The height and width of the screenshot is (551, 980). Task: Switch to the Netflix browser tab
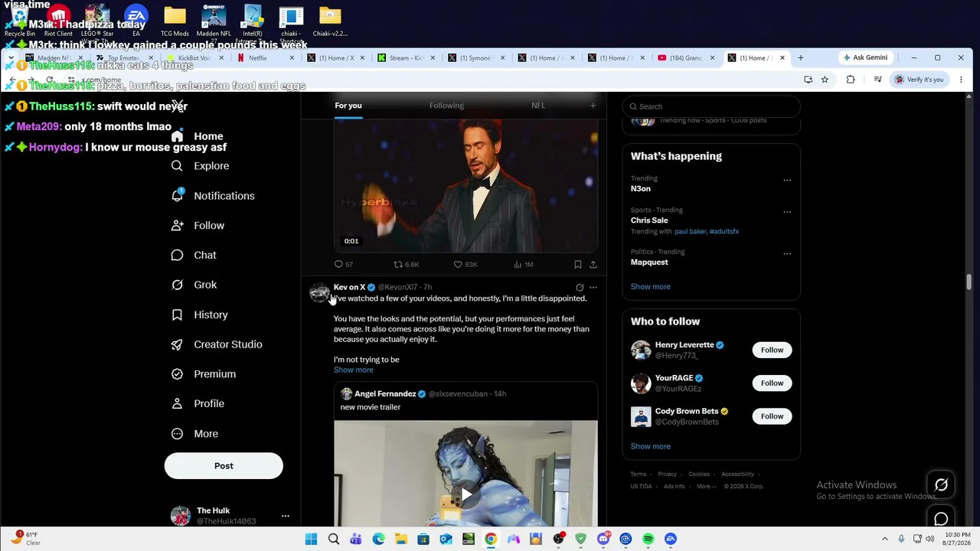266,58
